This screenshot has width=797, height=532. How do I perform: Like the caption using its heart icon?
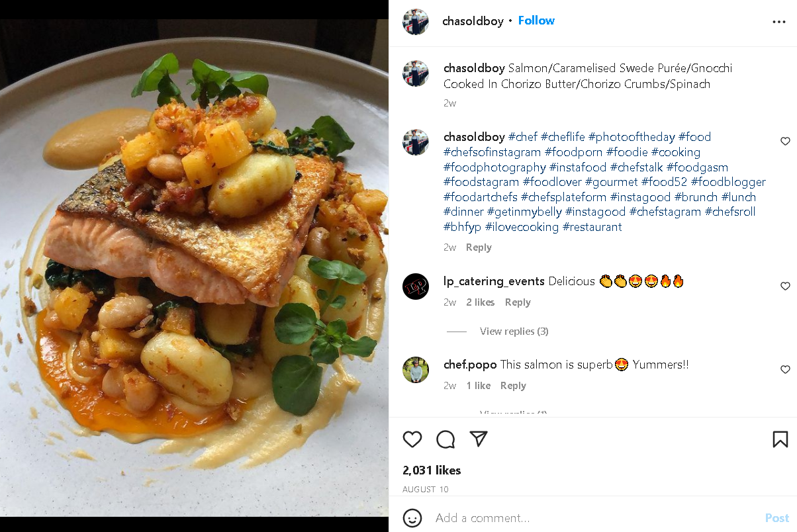[x=785, y=141]
